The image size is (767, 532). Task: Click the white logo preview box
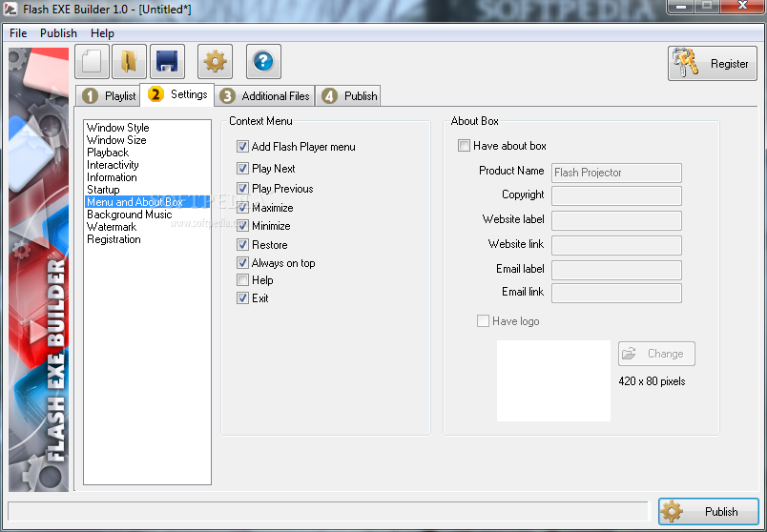click(553, 380)
